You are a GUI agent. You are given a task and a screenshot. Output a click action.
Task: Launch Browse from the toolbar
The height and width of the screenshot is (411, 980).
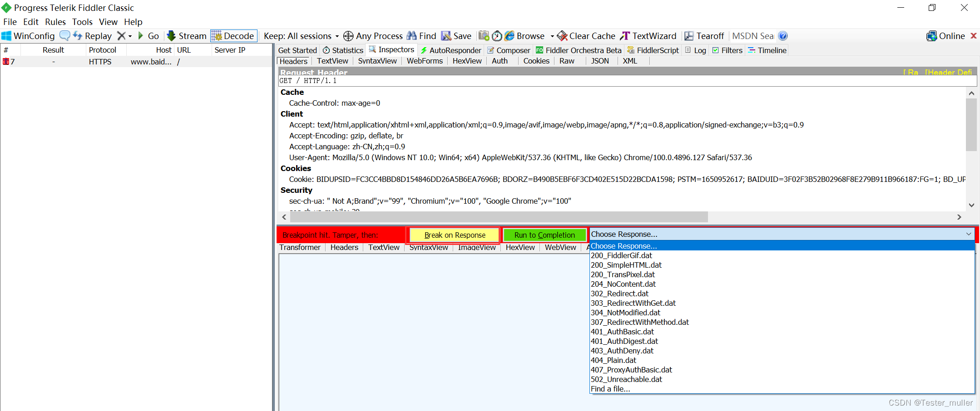point(525,36)
